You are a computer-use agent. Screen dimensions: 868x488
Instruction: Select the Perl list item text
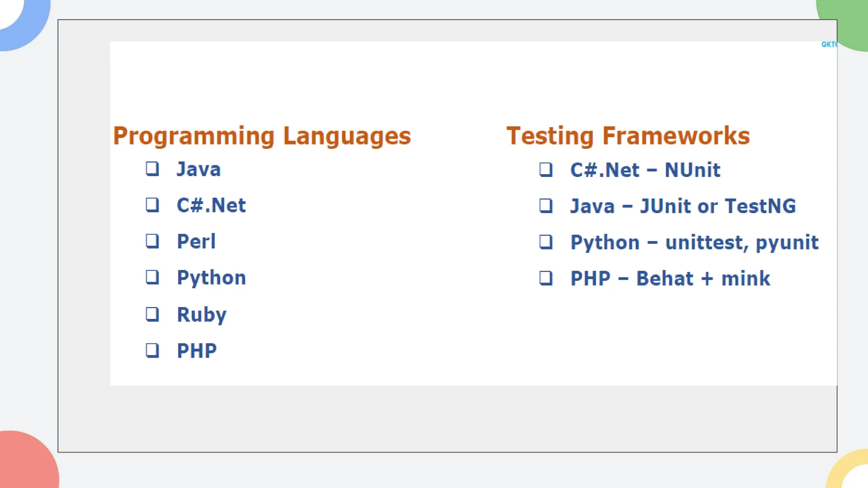196,241
